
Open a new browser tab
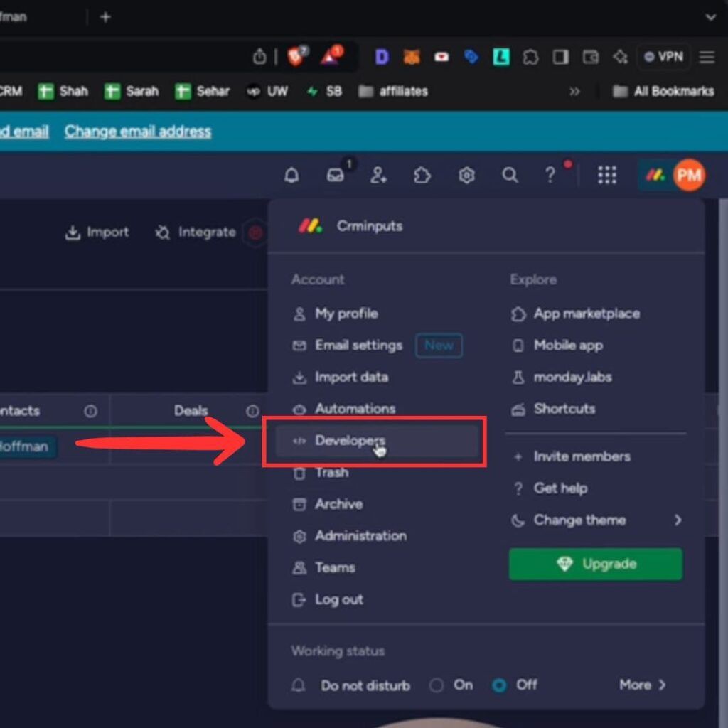105,17
